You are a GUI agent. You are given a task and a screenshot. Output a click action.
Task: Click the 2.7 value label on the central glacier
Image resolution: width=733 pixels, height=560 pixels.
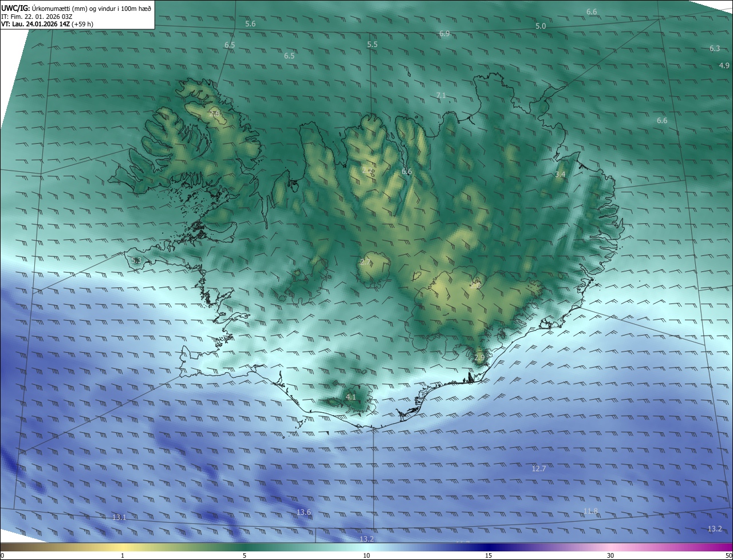365,262
